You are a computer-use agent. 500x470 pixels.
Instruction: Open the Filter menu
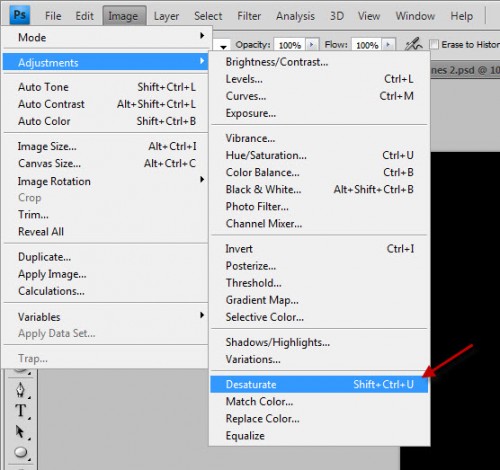(x=249, y=16)
